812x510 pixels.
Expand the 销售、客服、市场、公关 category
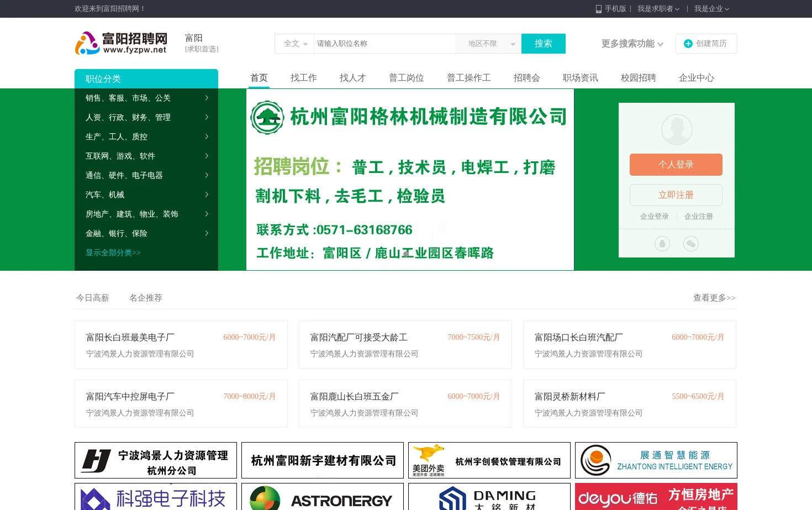tap(146, 98)
